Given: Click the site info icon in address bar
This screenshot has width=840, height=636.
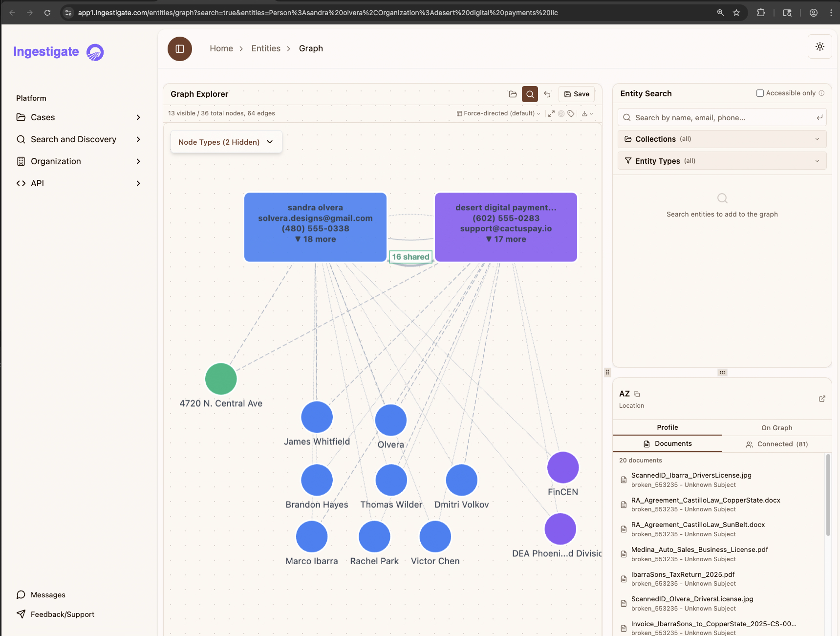Looking at the screenshot, I should pyautogui.click(x=68, y=13).
